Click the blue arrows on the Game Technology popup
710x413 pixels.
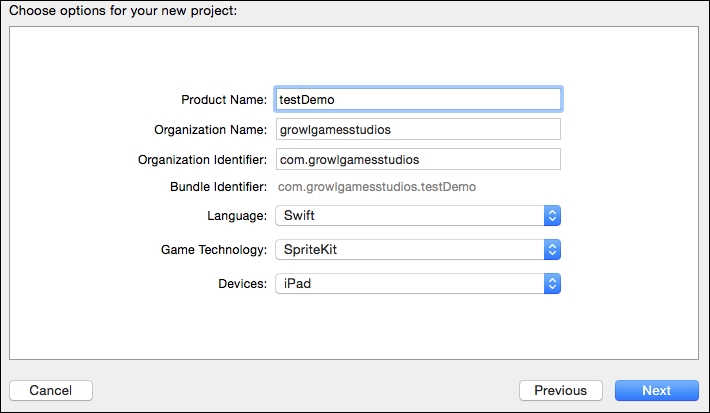(552, 250)
